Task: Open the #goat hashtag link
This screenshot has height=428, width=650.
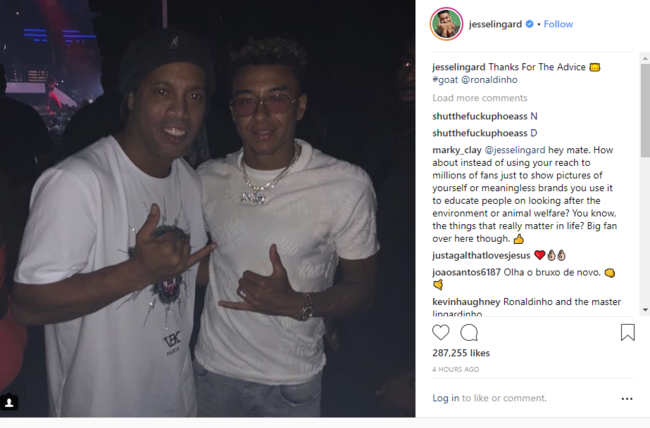Action: 446,81
